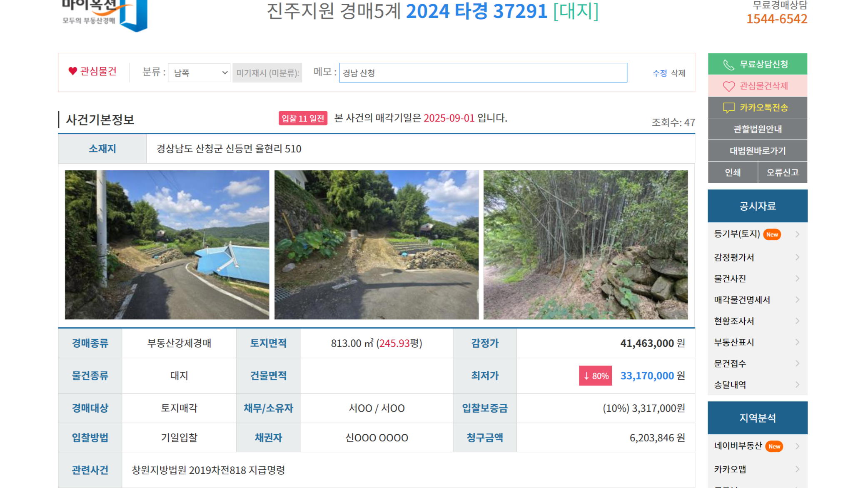Click the heart icon on 관심물건삭제
Viewport: 868px width, 488px height.
(728, 86)
